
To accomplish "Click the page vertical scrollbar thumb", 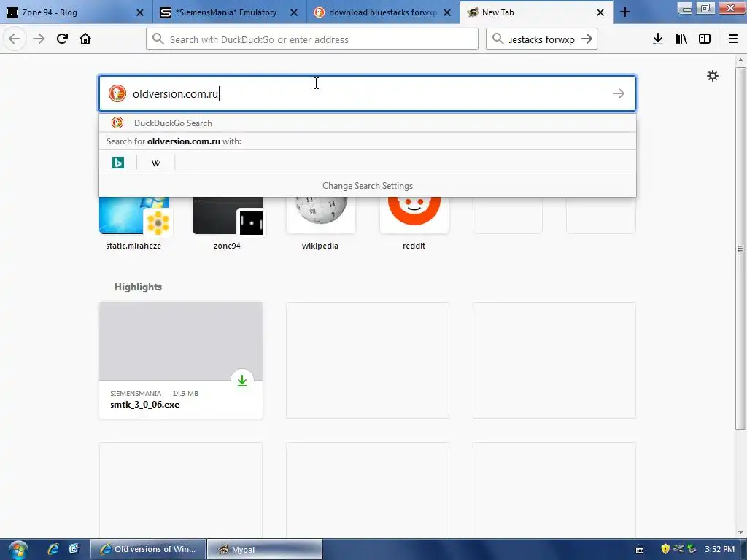I will pos(740,248).
